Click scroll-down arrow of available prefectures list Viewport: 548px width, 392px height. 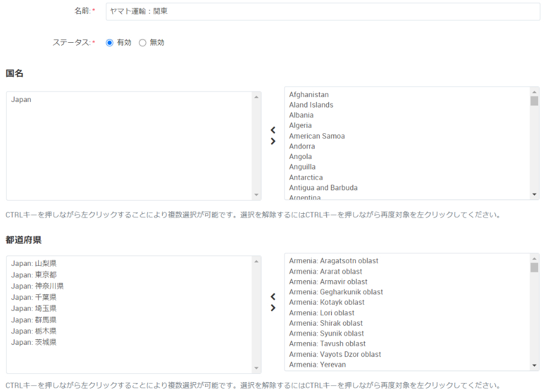click(534, 366)
